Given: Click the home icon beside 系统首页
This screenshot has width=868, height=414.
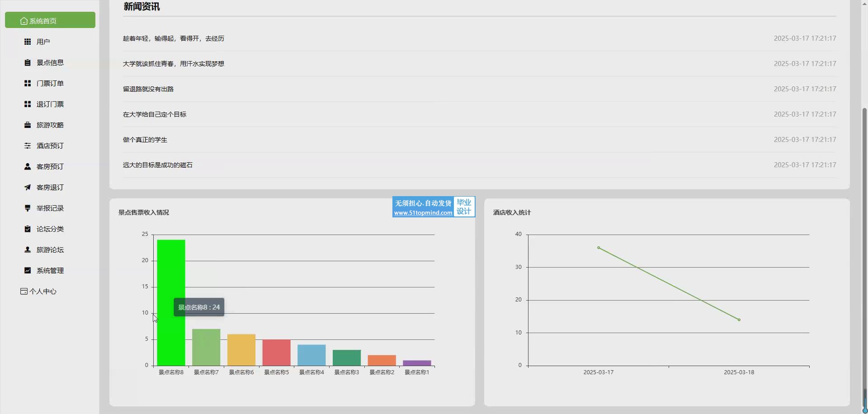Looking at the screenshot, I should click(24, 21).
